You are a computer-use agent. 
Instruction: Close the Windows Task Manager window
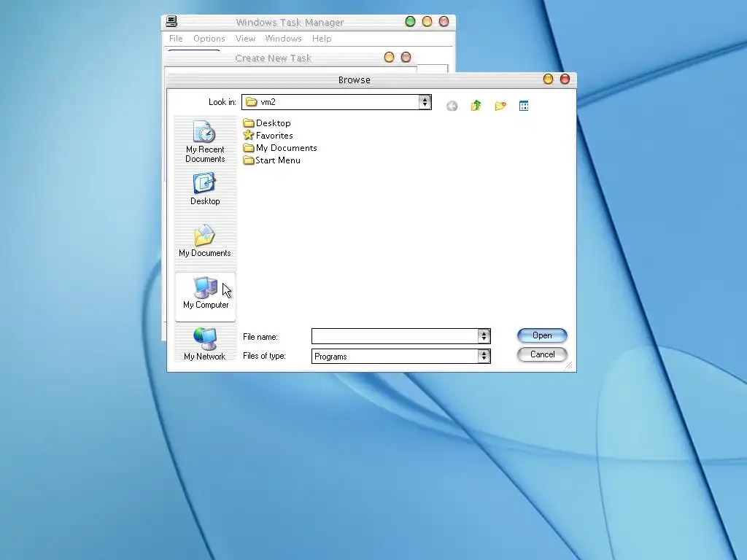click(x=444, y=21)
